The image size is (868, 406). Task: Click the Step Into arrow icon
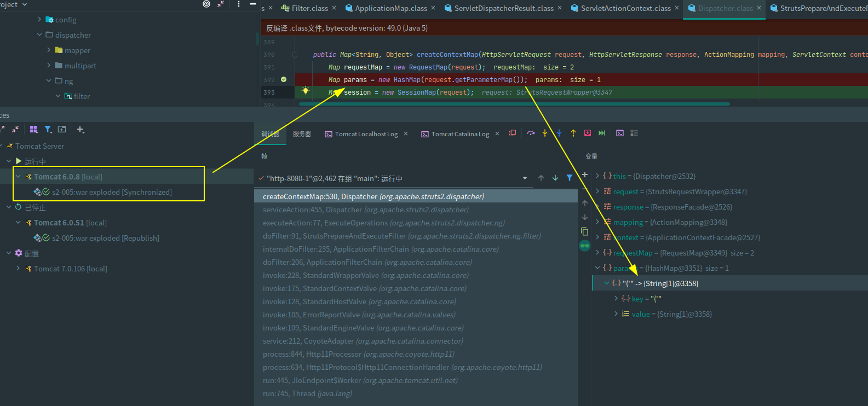545,133
